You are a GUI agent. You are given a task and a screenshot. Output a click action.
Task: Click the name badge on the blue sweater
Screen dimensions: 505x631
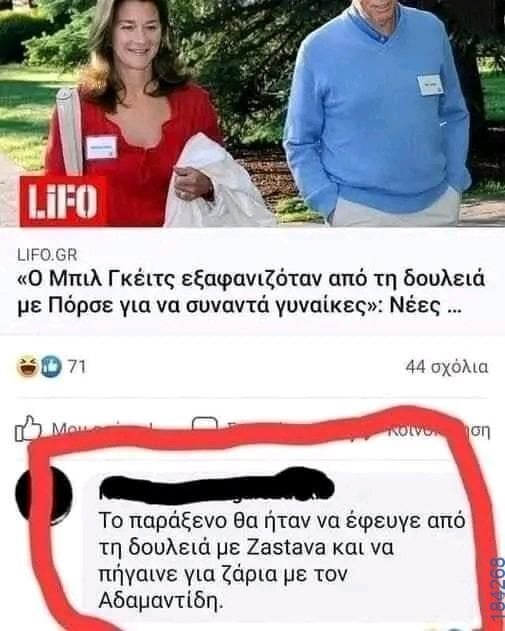430,84
